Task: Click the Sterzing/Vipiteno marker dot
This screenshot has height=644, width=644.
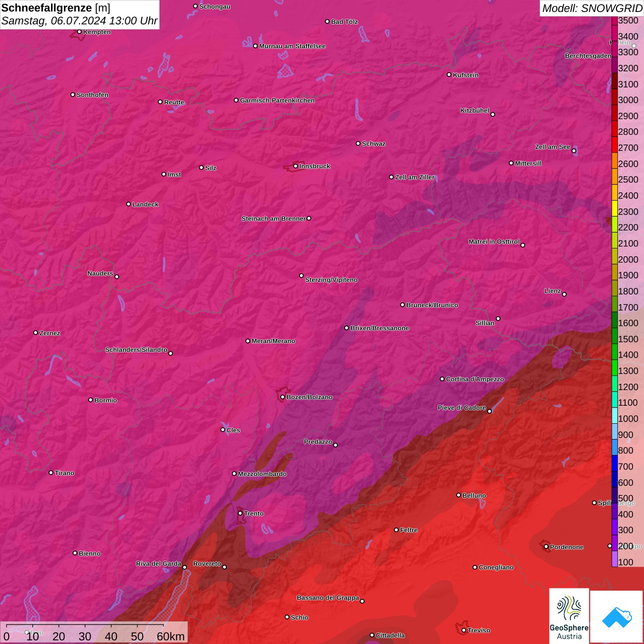Action: pos(301,276)
